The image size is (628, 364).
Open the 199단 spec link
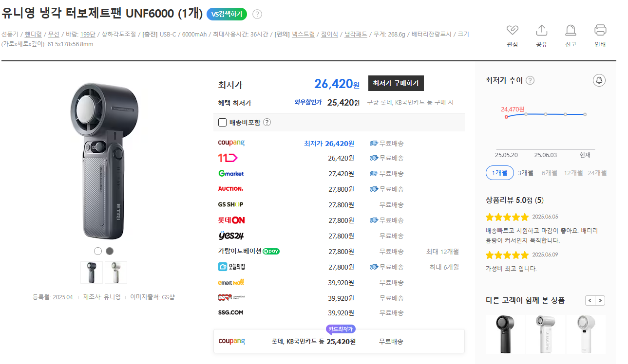pos(88,34)
